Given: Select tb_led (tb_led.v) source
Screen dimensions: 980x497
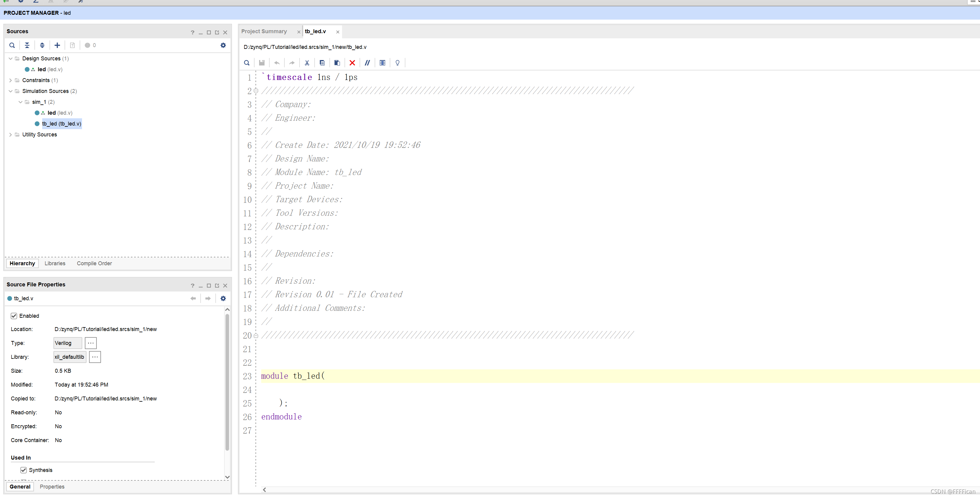Looking at the screenshot, I should (62, 124).
